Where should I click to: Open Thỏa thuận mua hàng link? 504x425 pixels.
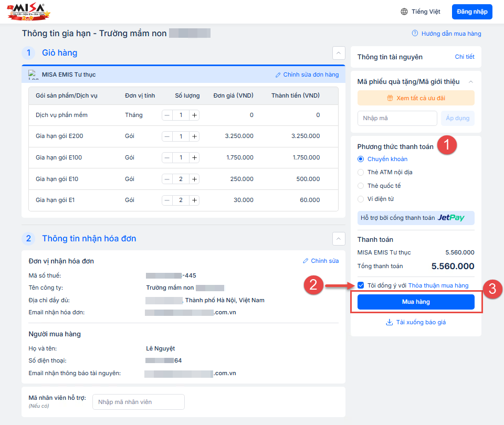tap(438, 285)
